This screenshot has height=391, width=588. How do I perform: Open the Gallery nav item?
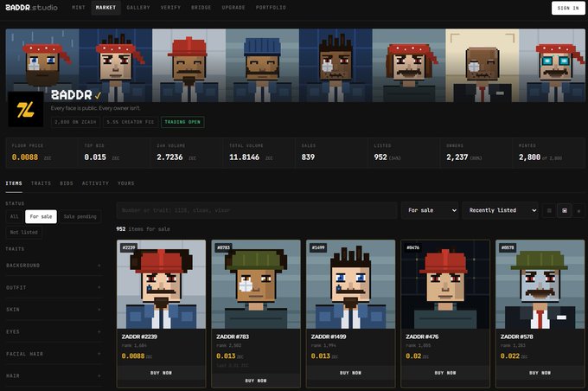pos(138,8)
